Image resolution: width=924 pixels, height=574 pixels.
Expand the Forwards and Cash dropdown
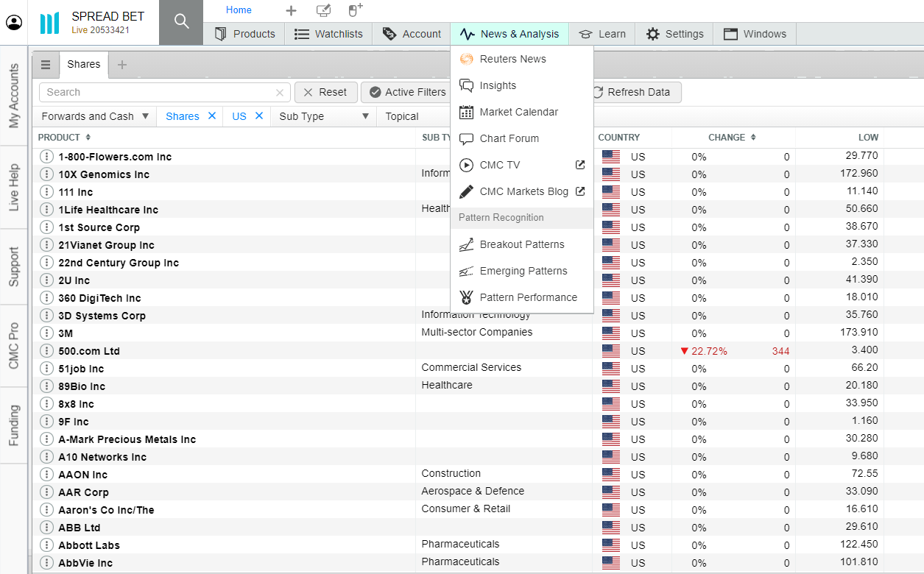[95, 116]
